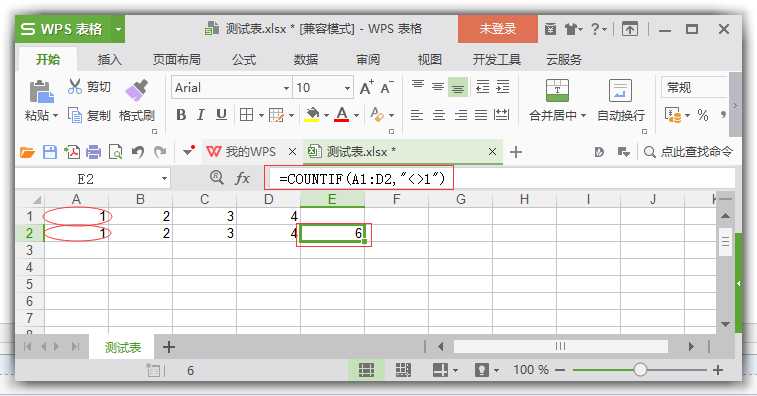Screen dimensions: 757x396
Task: Click Merge and Center icon
Action: click(557, 90)
